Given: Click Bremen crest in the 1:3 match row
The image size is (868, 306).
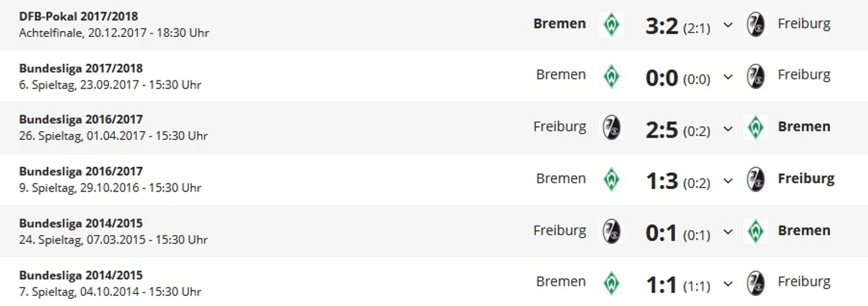Looking at the screenshot, I should (x=611, y=179).
